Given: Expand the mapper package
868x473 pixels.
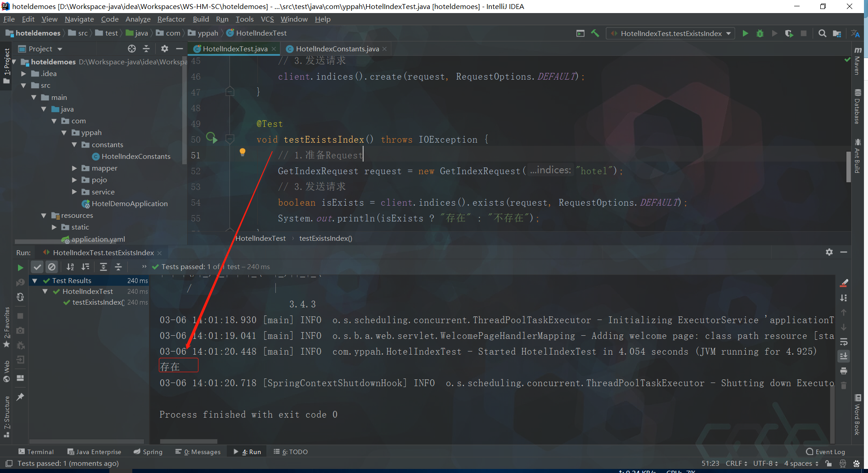Looking at the screenshot, I should (74, 168).
